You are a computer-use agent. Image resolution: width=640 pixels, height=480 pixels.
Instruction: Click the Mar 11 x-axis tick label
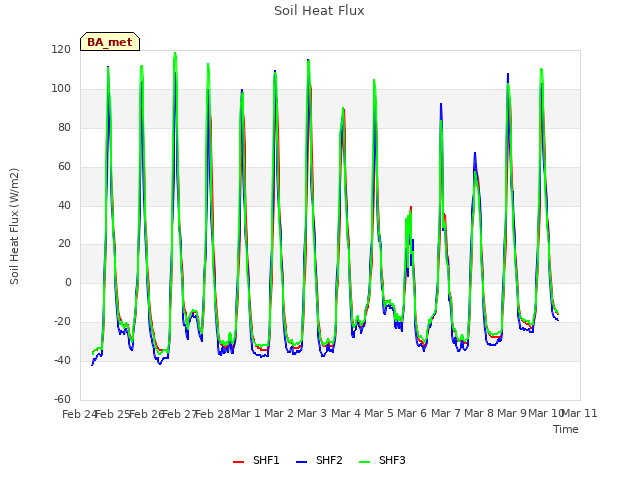[580, 413]
